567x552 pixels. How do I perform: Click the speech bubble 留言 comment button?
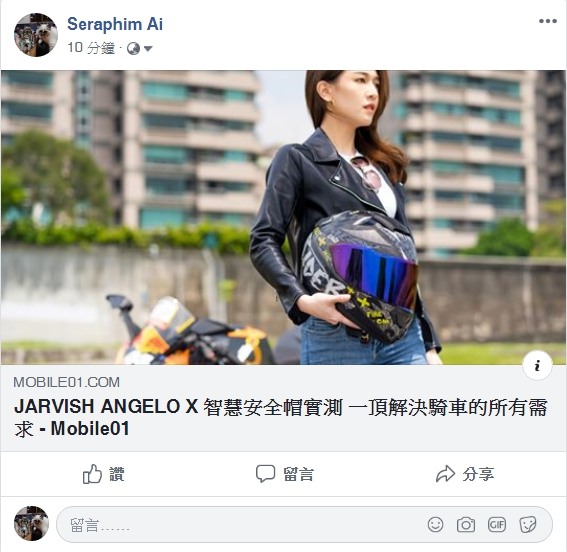[x=285, y=474]
